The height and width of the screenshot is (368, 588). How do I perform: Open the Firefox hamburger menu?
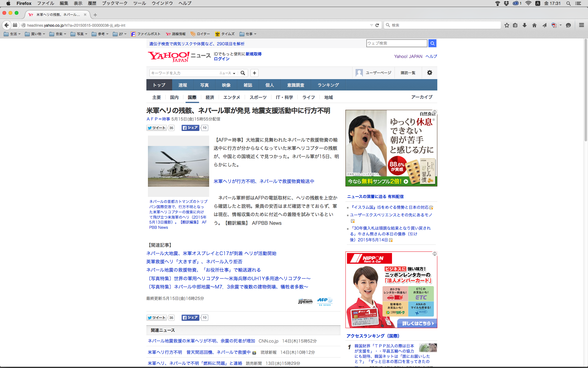(x=581, y=25)
